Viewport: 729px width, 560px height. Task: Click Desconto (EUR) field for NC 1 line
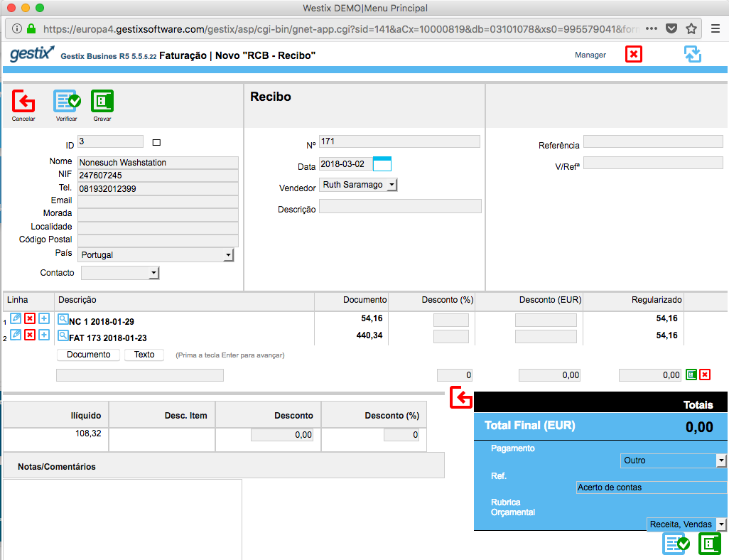(x=546, y=320)
